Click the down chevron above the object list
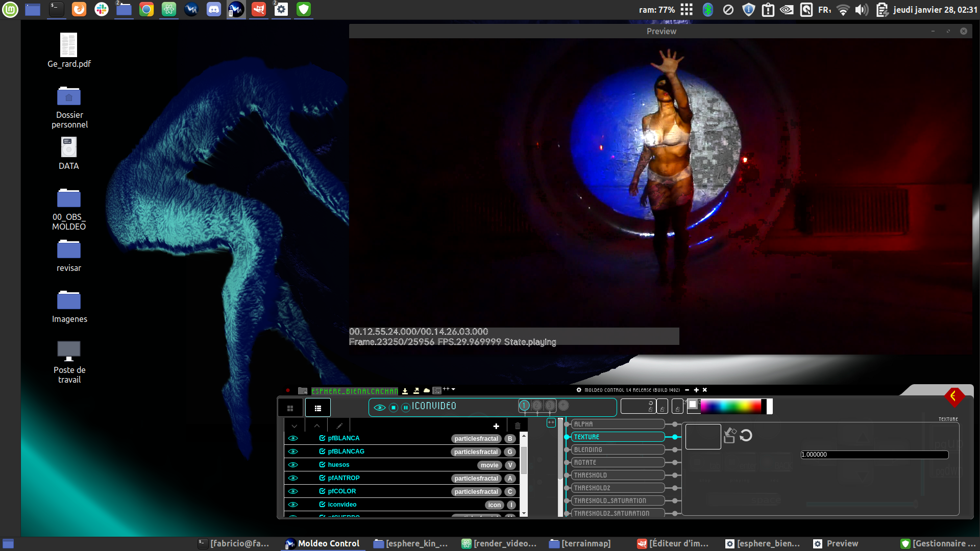 click(295, 426)
